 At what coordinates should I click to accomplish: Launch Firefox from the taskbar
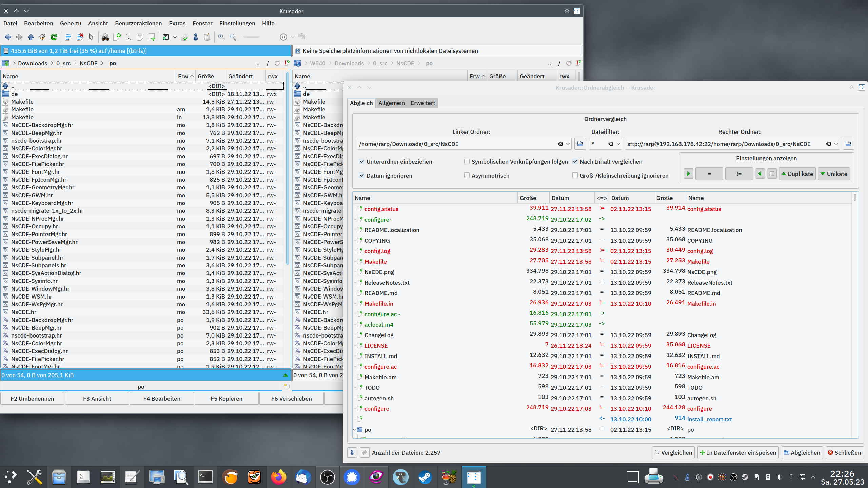279,477
